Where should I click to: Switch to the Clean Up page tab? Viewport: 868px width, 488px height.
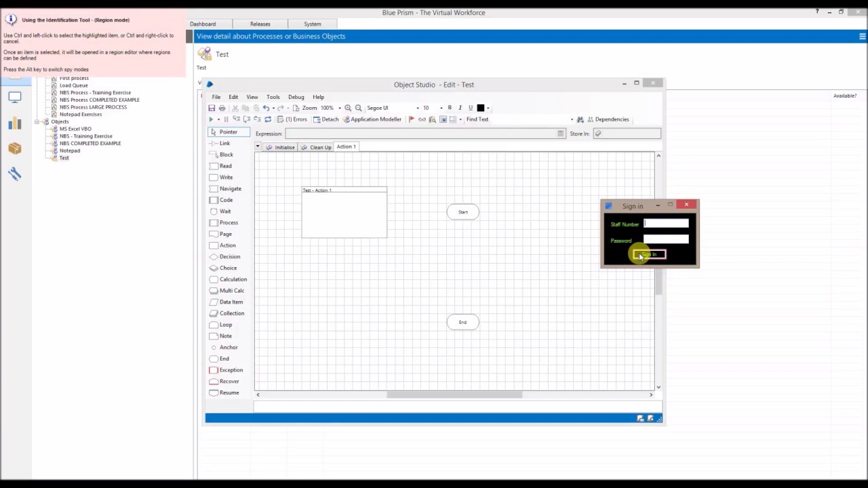pos(317,147)
